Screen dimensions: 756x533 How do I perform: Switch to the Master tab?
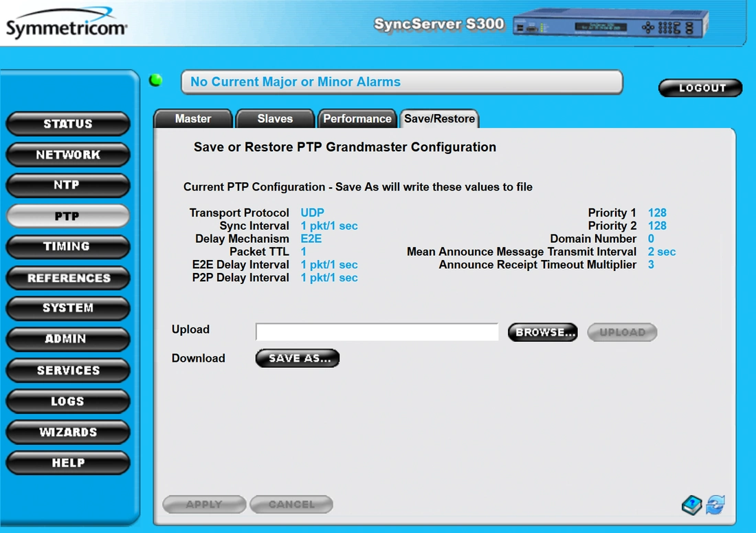tap(193, 119)
